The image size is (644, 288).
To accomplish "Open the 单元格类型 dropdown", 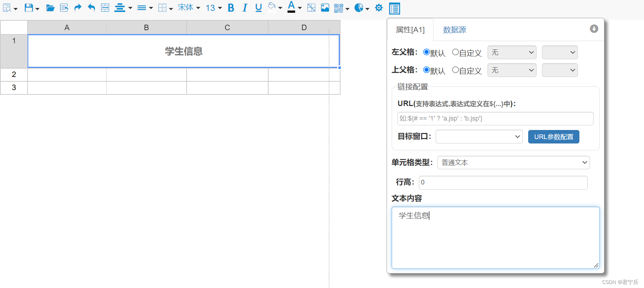I will click(514, 162).
